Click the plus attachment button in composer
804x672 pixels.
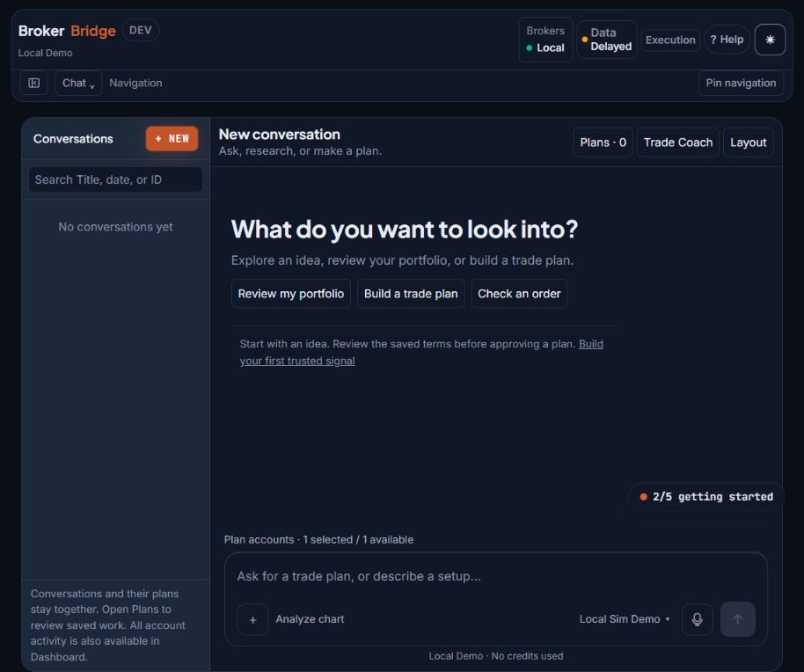[x=252, y=620]
